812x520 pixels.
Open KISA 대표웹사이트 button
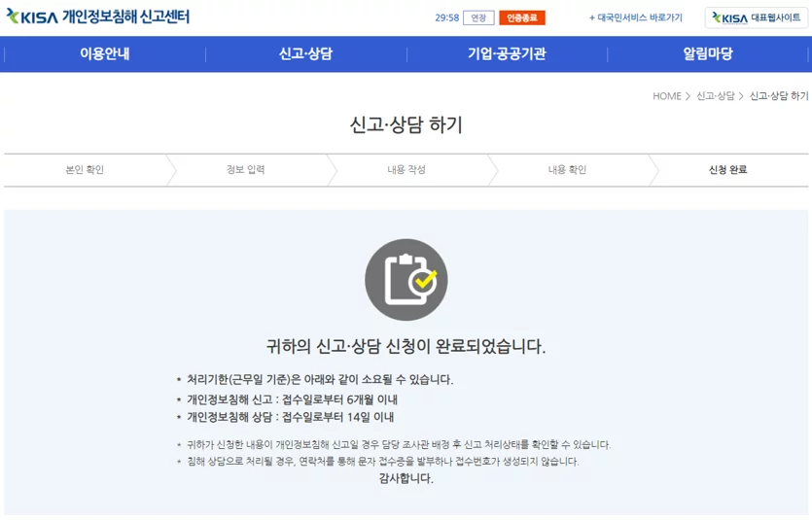point(756,17)
